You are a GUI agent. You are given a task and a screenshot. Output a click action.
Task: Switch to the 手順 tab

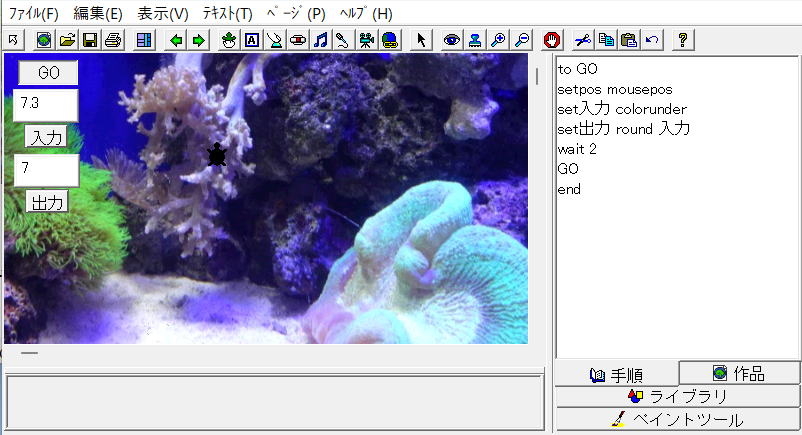pos(616,376)
